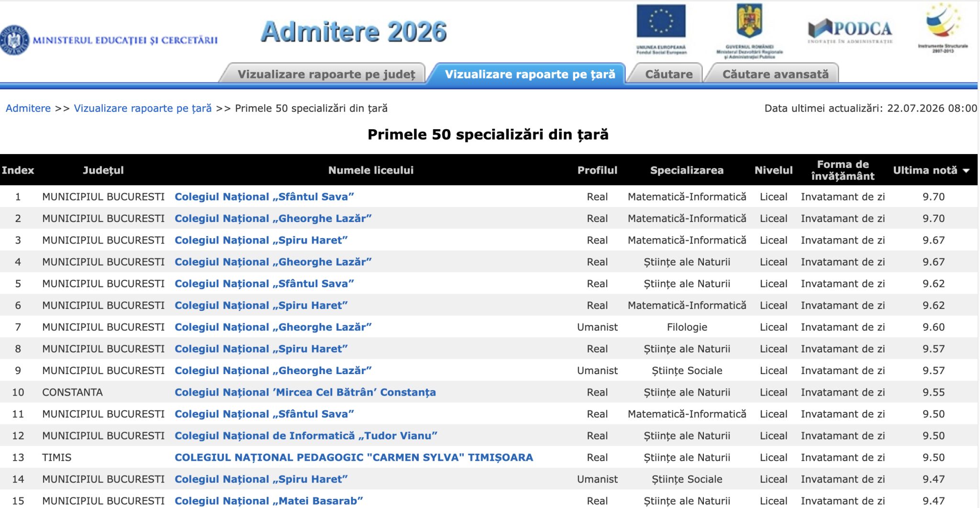Click the PODCA logo
The image size is (980, 508).
[x=850, y=31]
